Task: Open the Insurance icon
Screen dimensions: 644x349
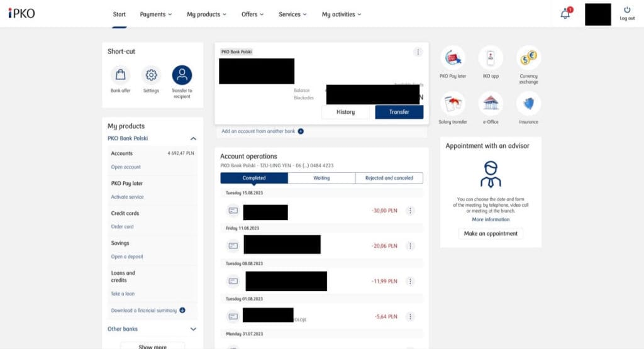Action: (x=528, y=104)
